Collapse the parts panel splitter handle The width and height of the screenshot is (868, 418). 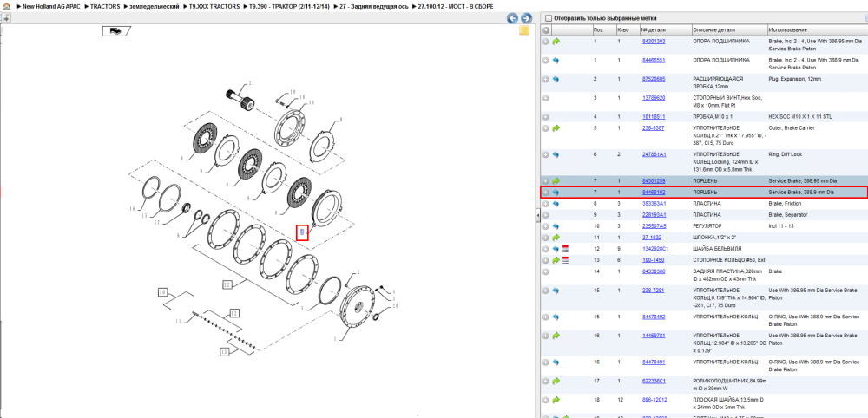pyautogui.click(x=537, y=216)
